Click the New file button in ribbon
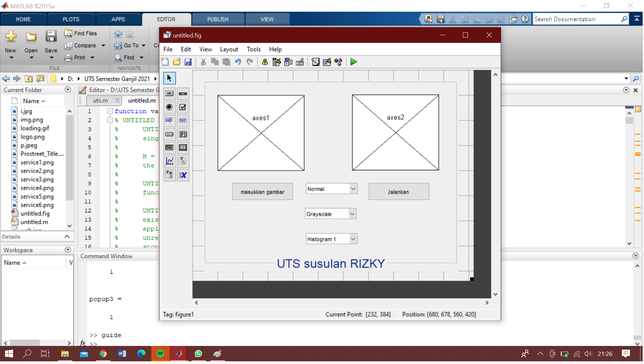Screen dimensions: 644x364 pos(11,45)
